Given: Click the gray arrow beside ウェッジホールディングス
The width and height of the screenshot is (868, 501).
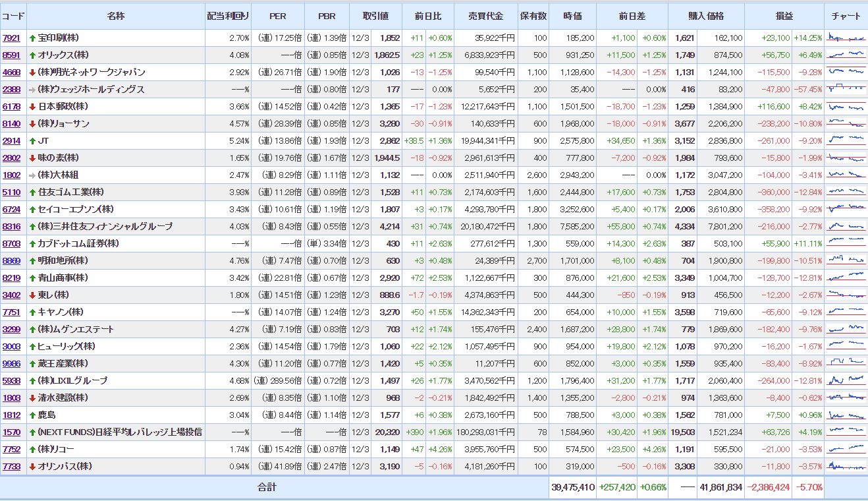Looking at the screenshot, I should [32, 89].
